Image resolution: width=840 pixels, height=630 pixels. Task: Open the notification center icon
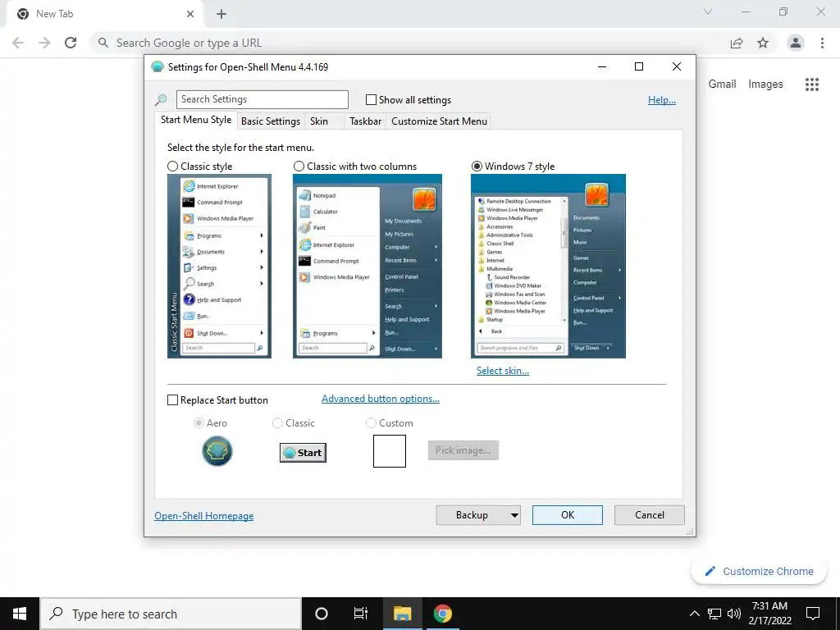point(813,614)
